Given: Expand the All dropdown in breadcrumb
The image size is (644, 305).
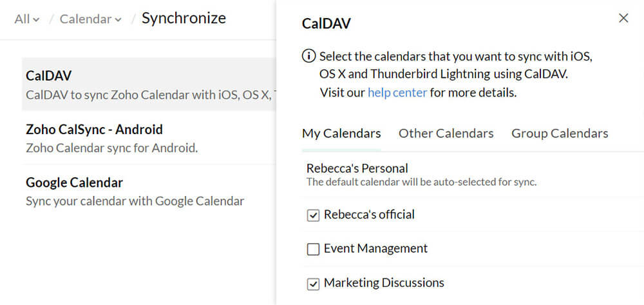Looking at the screenshot, I should tap(26, 19).
